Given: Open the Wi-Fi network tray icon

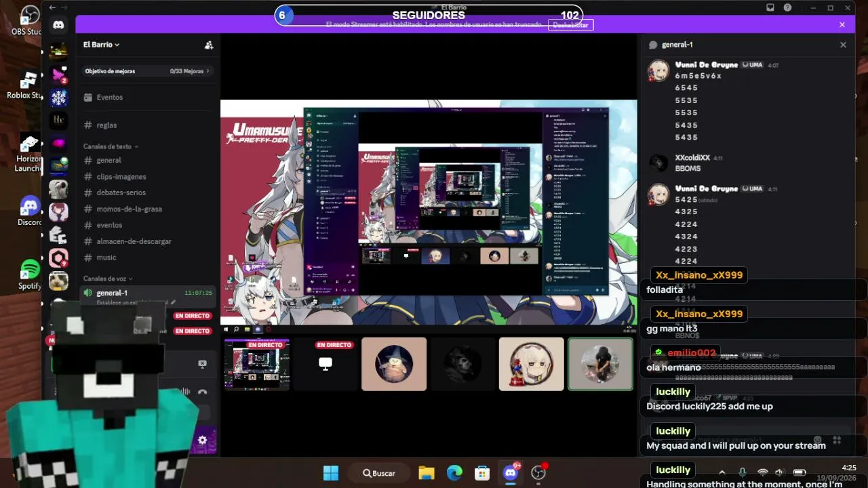Looking at the screenshot, I should [x=763, y=472].
